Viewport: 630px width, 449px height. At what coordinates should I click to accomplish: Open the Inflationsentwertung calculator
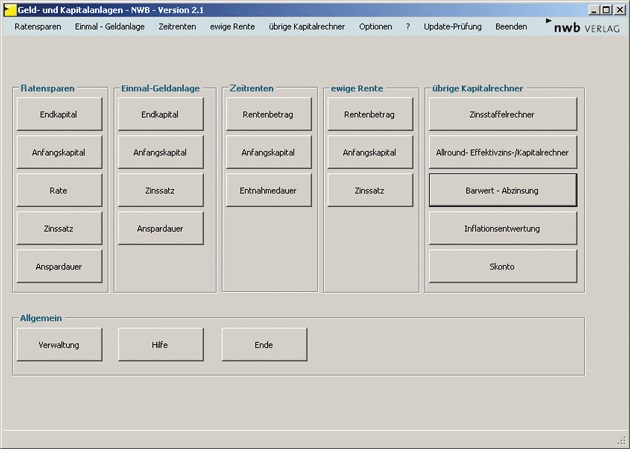tap(502, 229)
